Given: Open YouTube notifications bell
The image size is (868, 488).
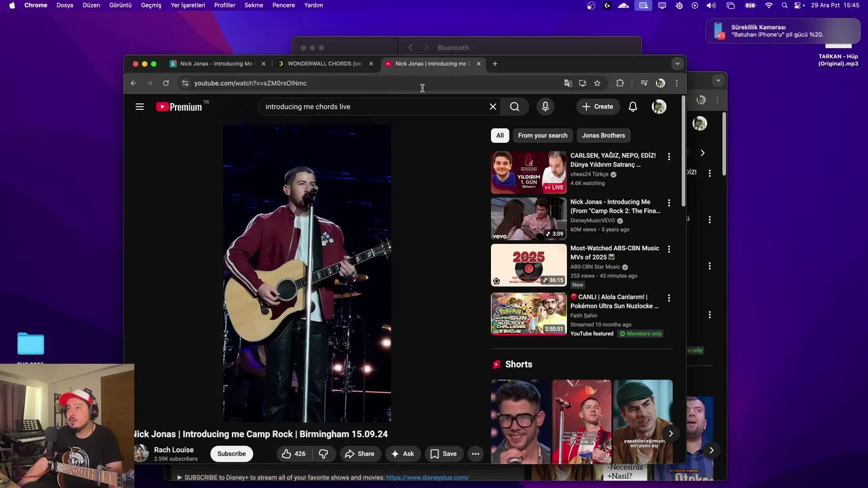Looking at the screenshot, I should pyautogui.click(x=633, y=106).
